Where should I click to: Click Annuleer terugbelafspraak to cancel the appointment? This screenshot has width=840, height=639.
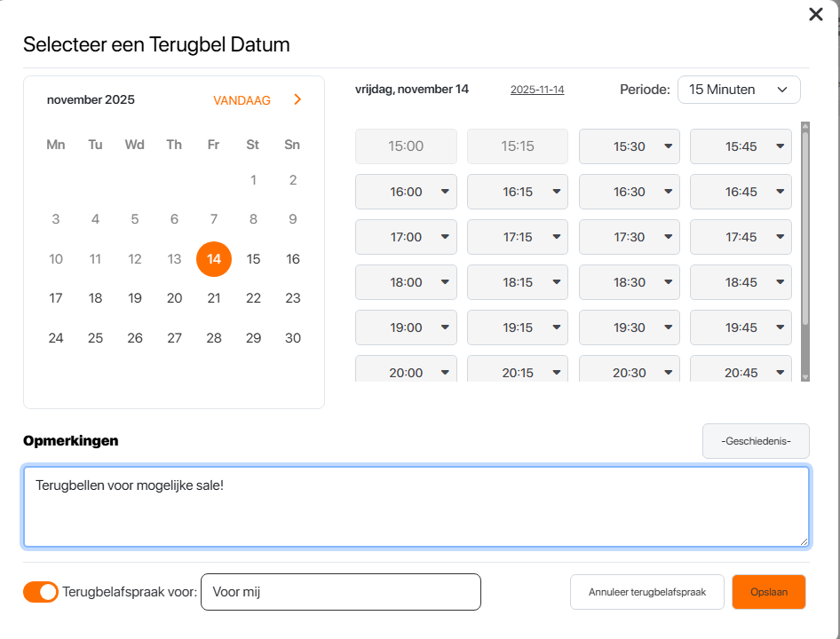[646, 591]
